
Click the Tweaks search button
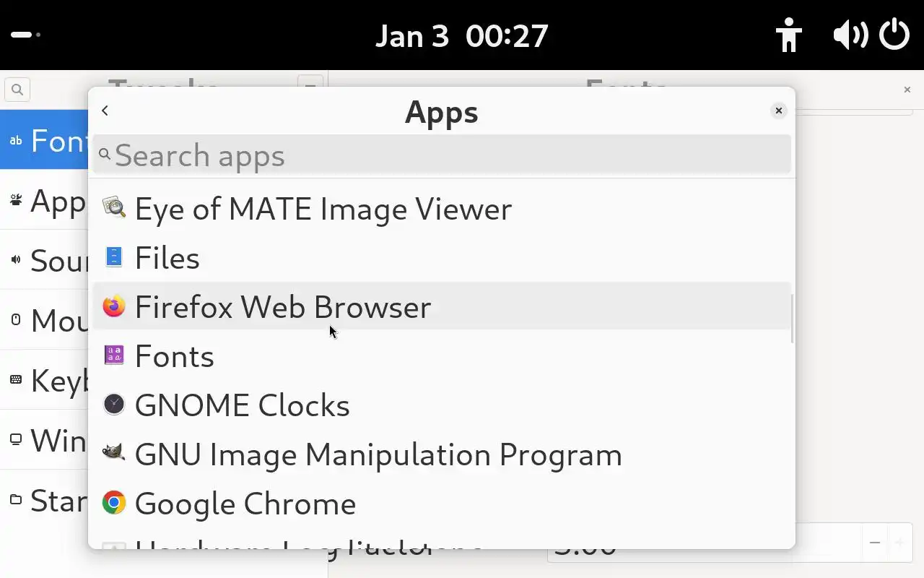pos(17,90)
